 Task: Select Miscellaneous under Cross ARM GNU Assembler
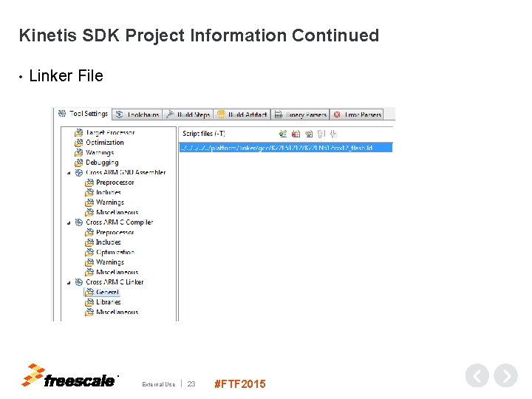tap(112, 212)
